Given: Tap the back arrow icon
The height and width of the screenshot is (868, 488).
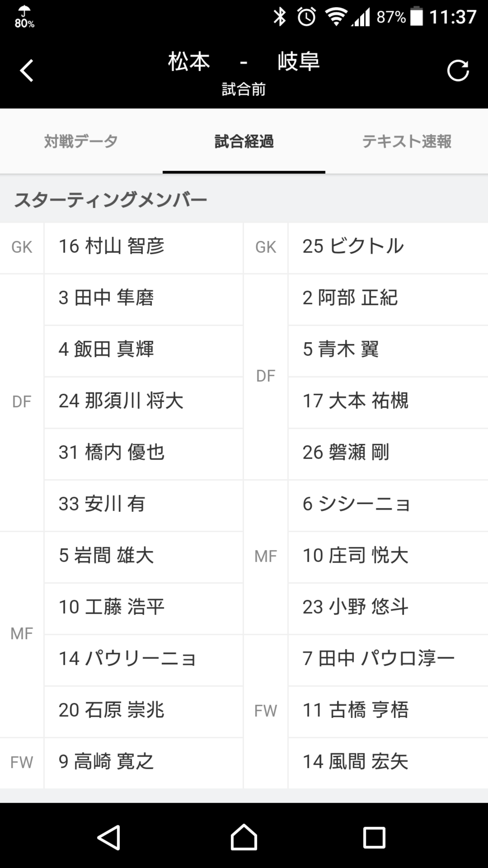Looking at the screenshot, I should (x=27, y=71).
